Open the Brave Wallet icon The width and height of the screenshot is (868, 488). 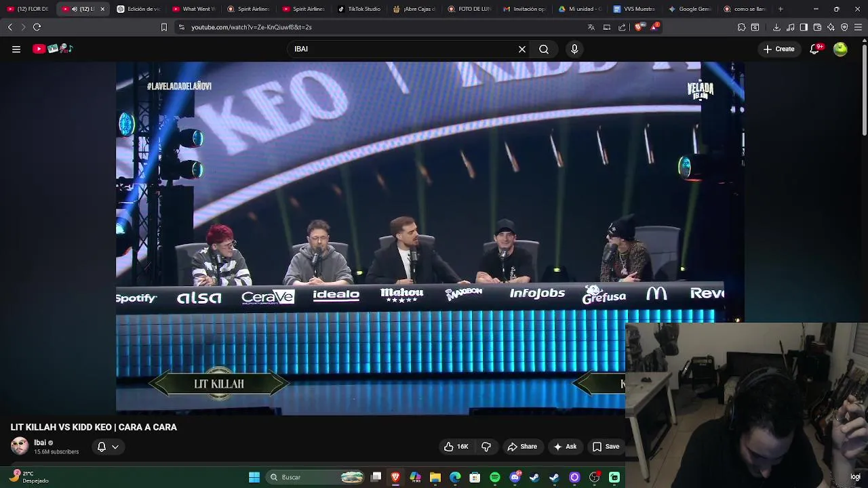(x=817, y=27)
